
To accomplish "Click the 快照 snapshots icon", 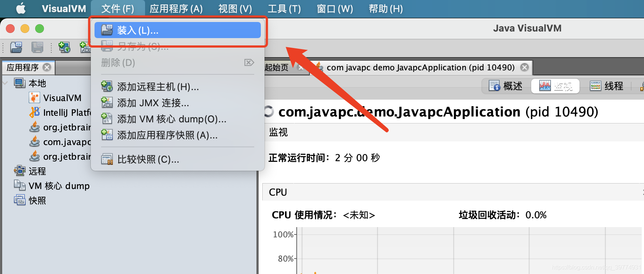I will 19,200.
